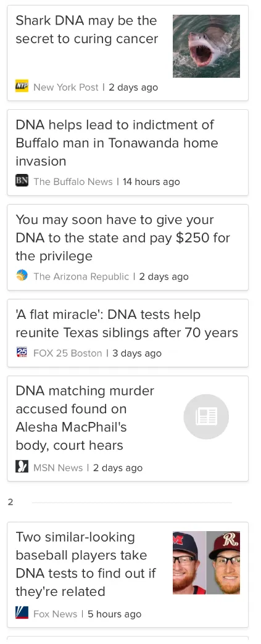Image resolution: width=261 pixels, height=644 pixels.
Task: Open the similar-looking baseball players article
Action: (86, 564)
